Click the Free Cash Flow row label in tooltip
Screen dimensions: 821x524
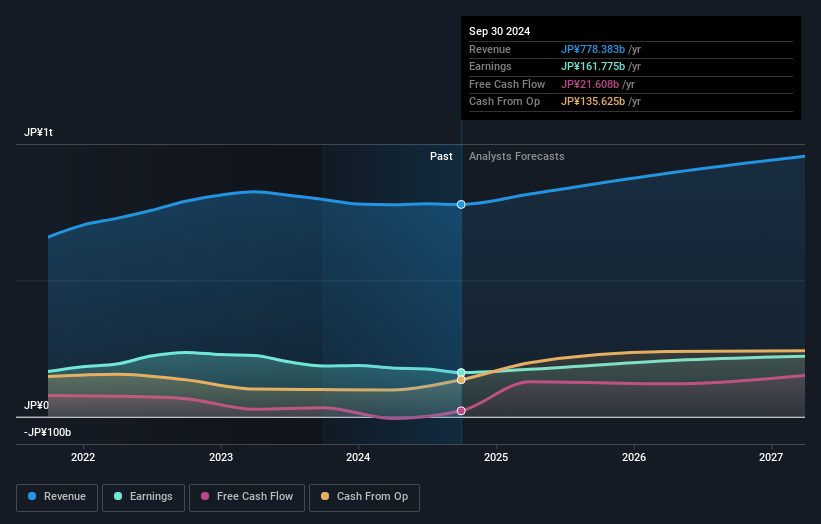507,84
